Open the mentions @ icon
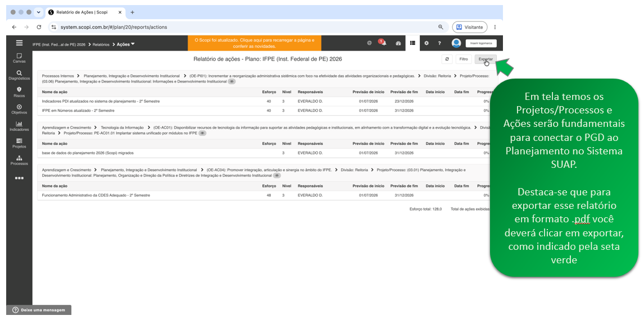644x320 pixels. (369, 43)
